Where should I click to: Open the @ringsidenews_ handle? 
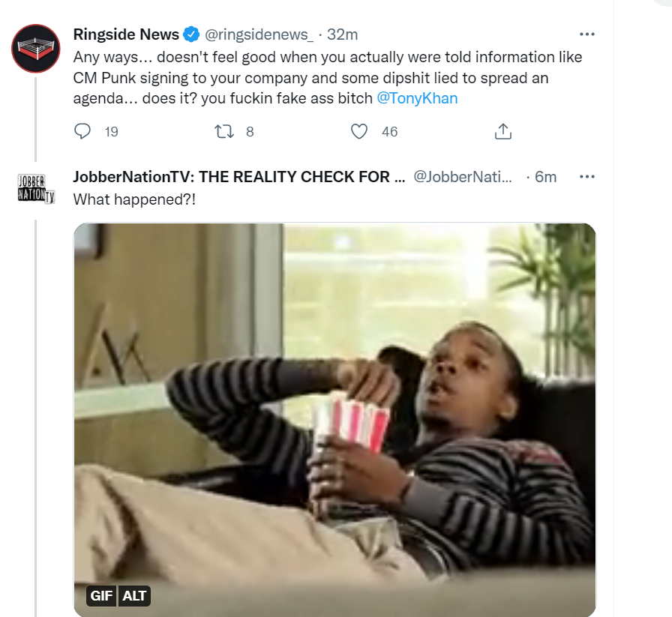[259, 34]
